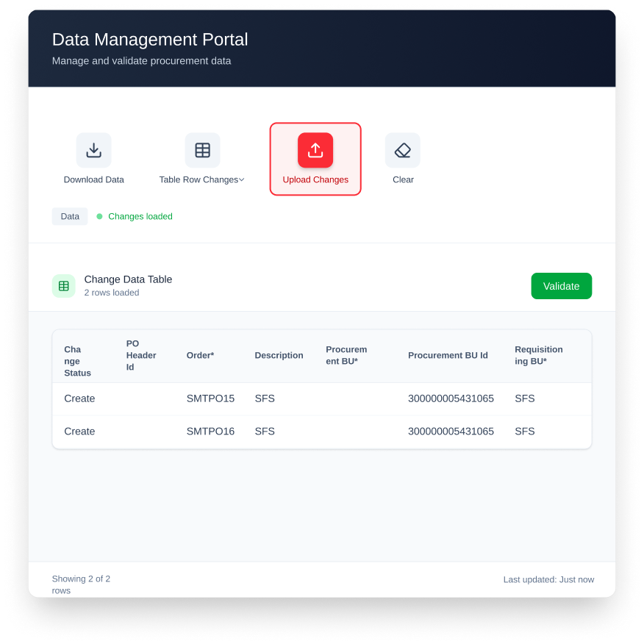The height and width of the screenshot is (644, 644).
Task: Click the Procurement BU Id in SMTPO15 row
Action: (451, 398)
